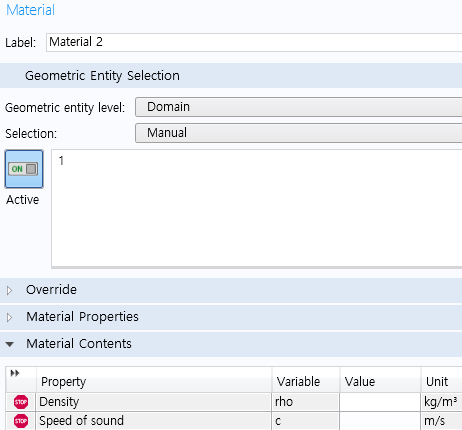The width and height of the screenshot is (462, 430).
Task: Open the Geometric entity level dropdown
Action: tap(298, 107)
